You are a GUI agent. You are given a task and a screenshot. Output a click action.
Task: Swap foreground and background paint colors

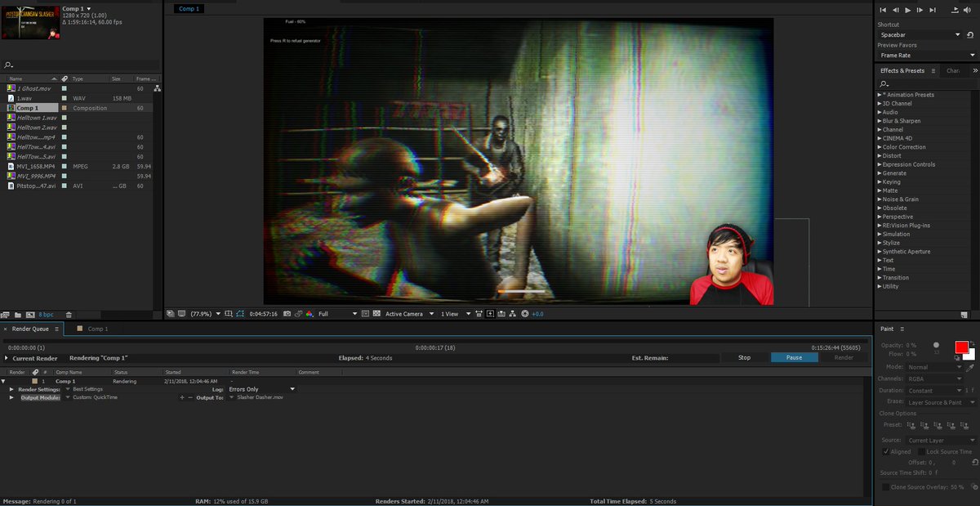click(973, 343)
